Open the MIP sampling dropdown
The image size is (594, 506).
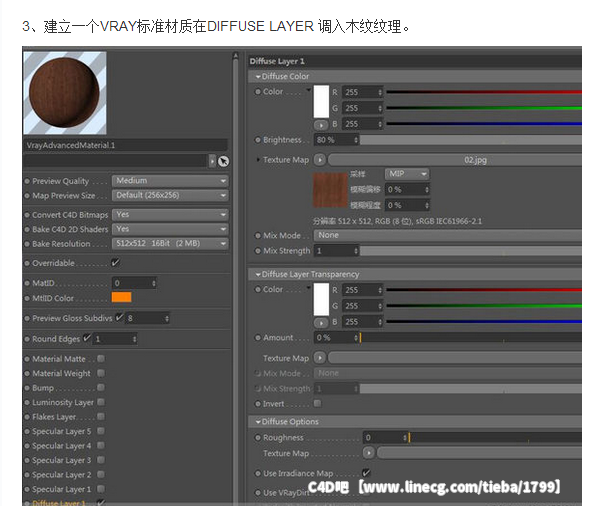click(x=407, y=174)
